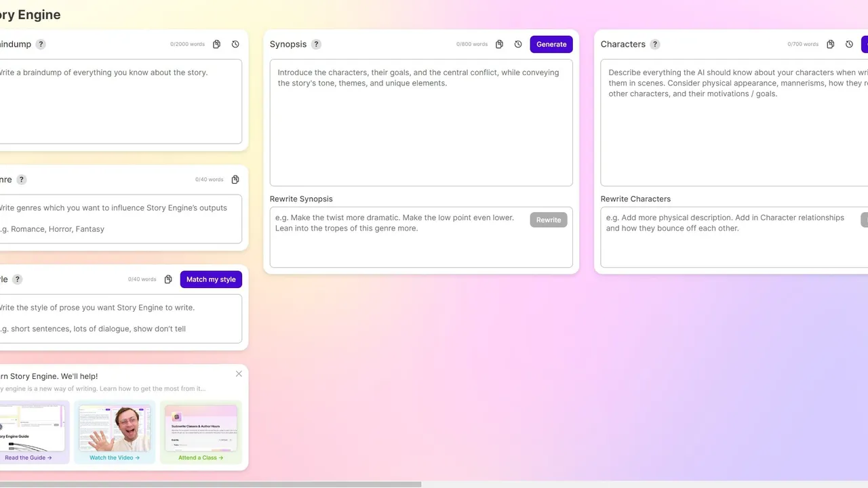
Task: Copy the Genre card contents
Action: coord(235,180)
